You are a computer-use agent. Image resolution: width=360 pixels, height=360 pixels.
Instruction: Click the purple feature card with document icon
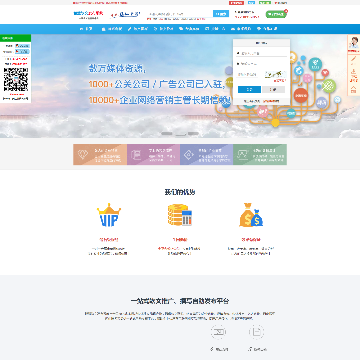coord(153,155)
